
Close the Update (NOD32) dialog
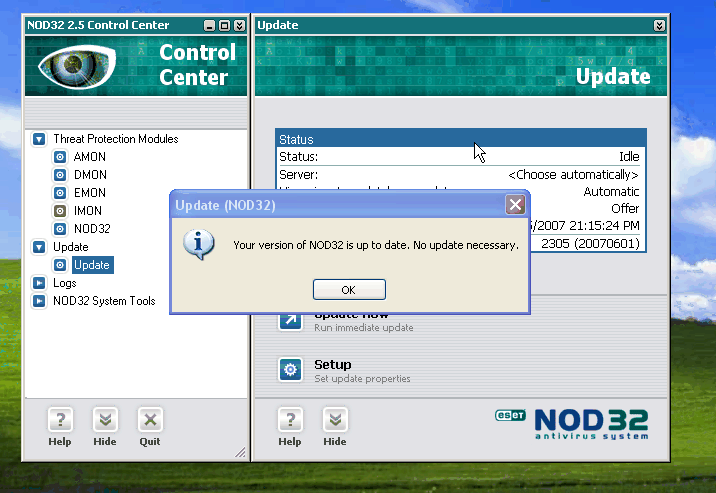click(x=515, y=205)
